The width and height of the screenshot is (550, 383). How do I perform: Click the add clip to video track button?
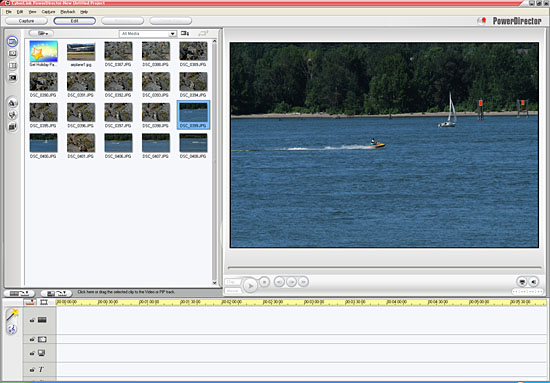pyautogui.click(x=19, y=293)
